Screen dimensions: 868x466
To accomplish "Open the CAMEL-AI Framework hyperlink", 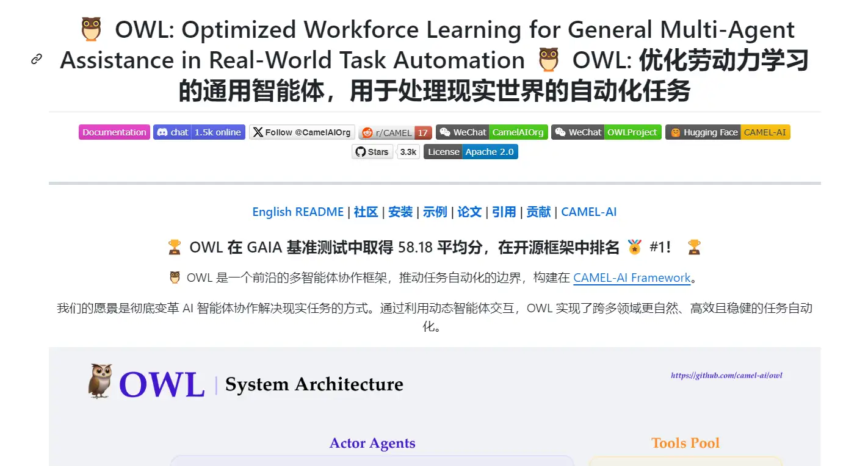I will point(632,278).
